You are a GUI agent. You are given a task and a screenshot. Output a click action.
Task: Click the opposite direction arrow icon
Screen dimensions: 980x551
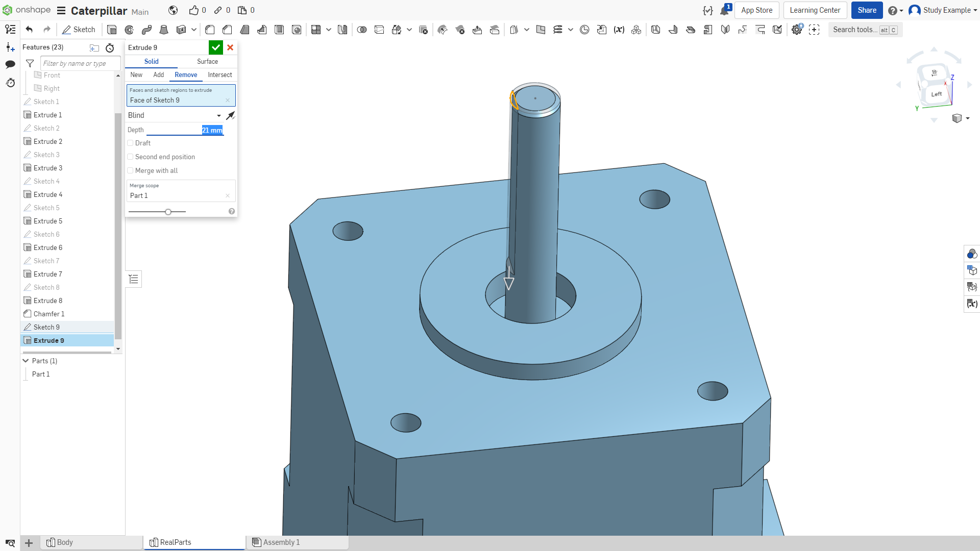(231, 115)
